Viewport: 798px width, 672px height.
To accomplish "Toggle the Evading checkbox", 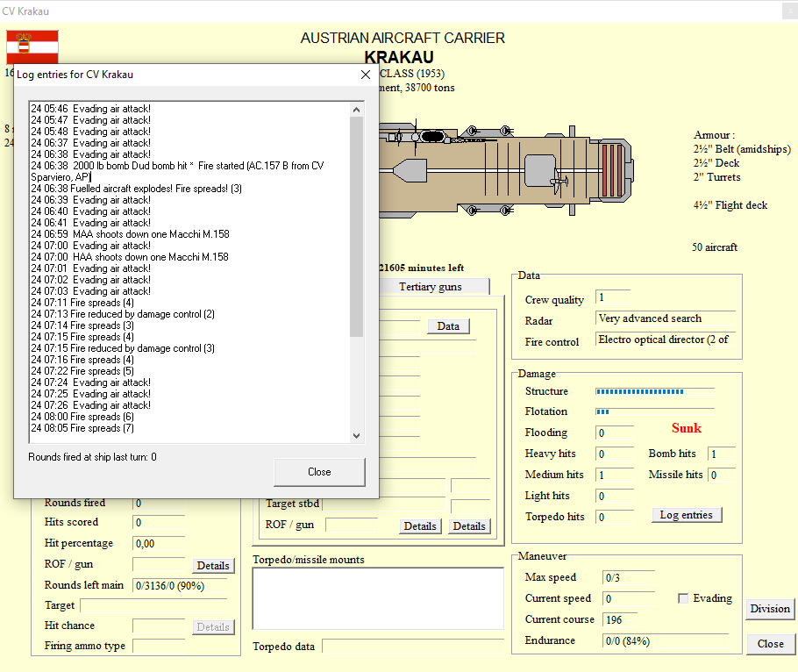I will [x=683, y=598].
